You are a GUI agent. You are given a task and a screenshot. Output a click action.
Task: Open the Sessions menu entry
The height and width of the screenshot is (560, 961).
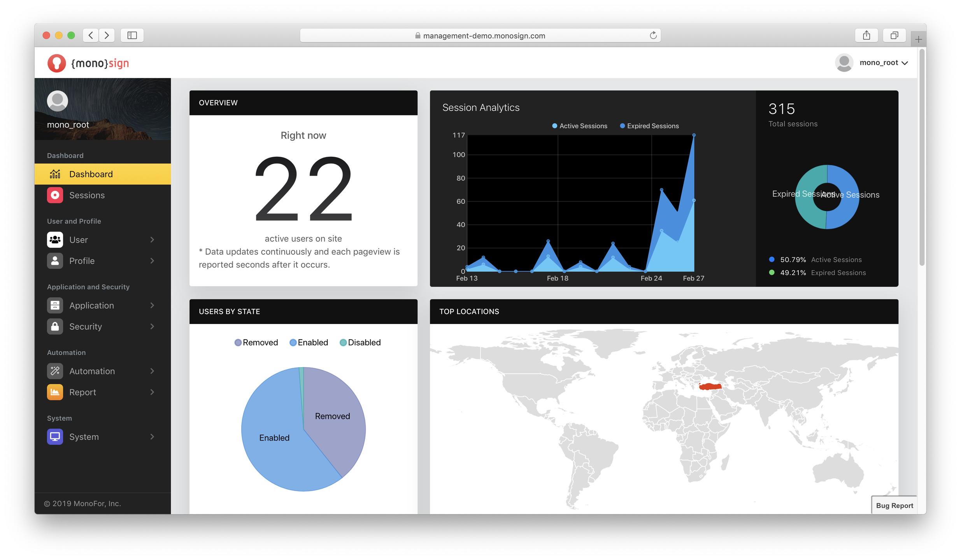pyautogui.click(x=87, y=195)
